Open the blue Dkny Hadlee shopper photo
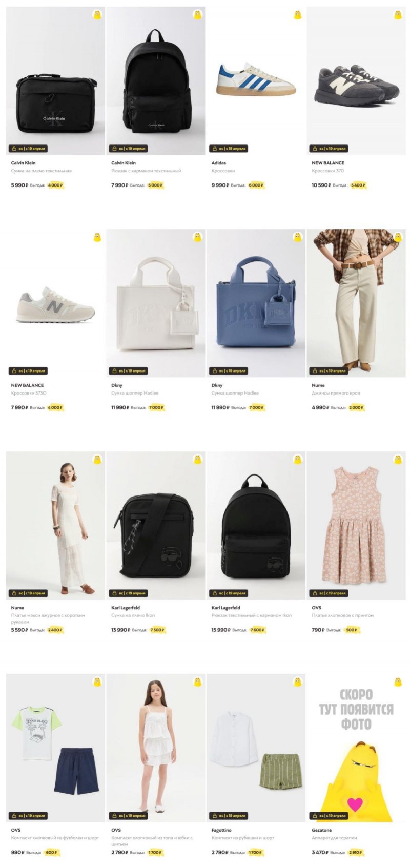410x868 pixels. (x=256, y=303)
